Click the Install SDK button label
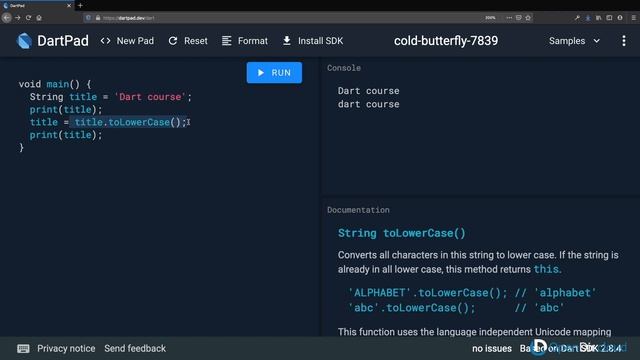 [x=320, y=41]
